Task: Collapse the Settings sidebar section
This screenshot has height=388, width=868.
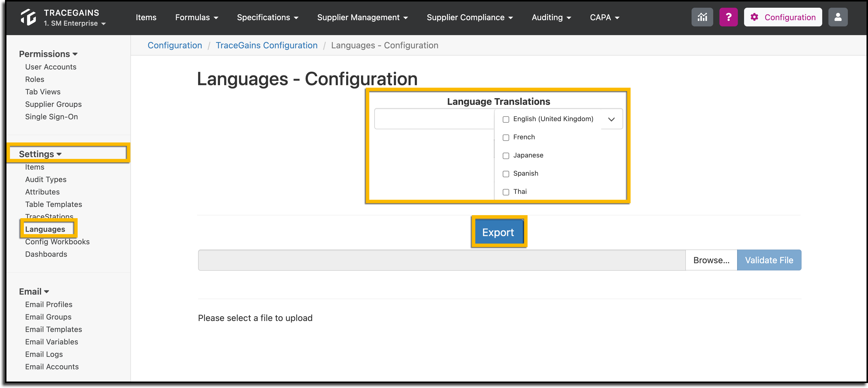Action: pyautogui.click(x=40, y=154)
